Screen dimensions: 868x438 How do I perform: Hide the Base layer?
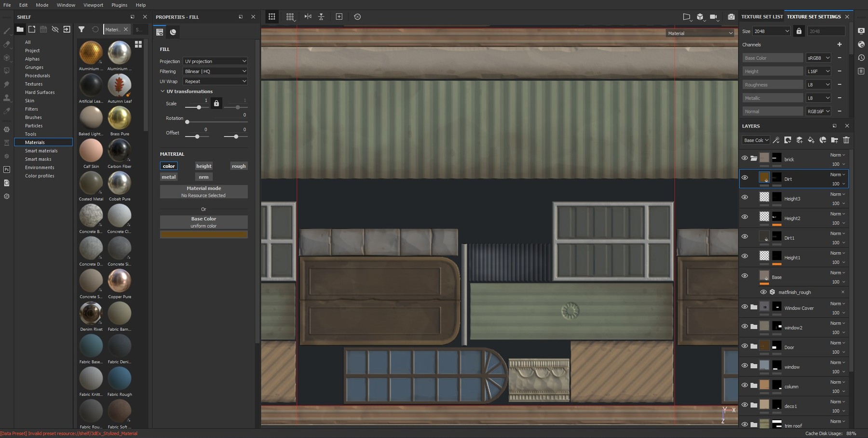pos(745,276)
